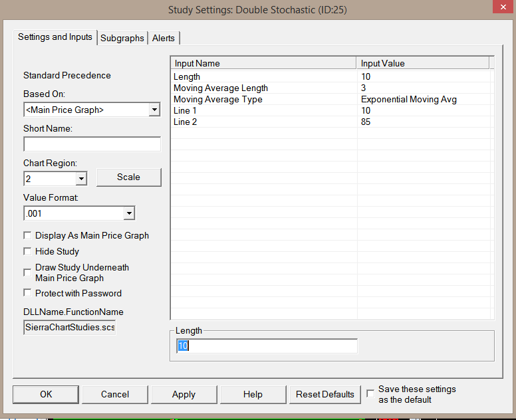Click the Input Value column header

[423, 63]
